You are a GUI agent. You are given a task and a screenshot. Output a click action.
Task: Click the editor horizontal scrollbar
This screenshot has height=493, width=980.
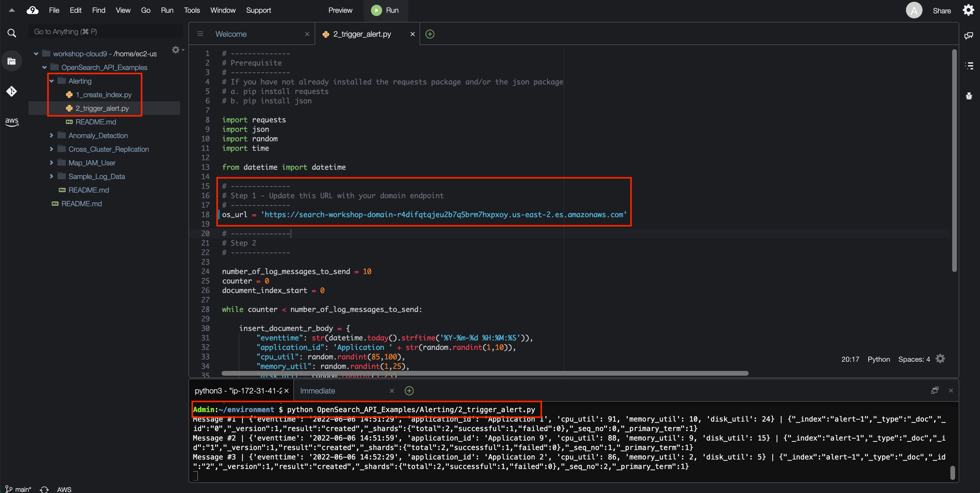tap(485, 374)
